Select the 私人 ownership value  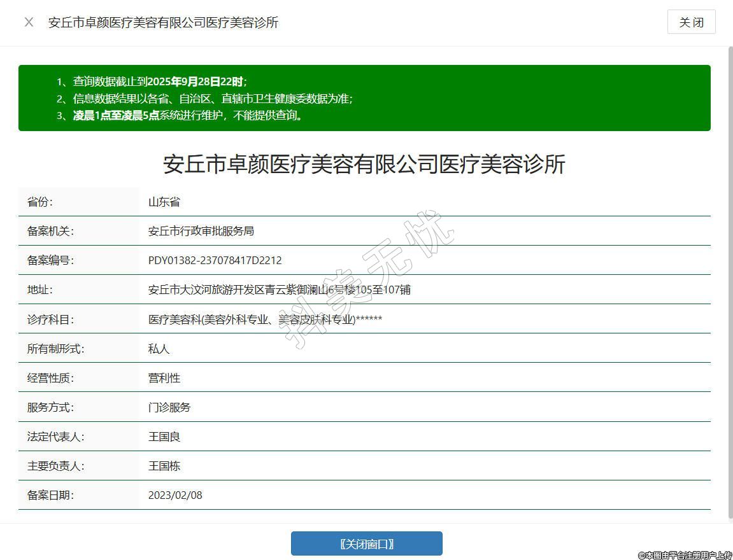click(159, 349)
